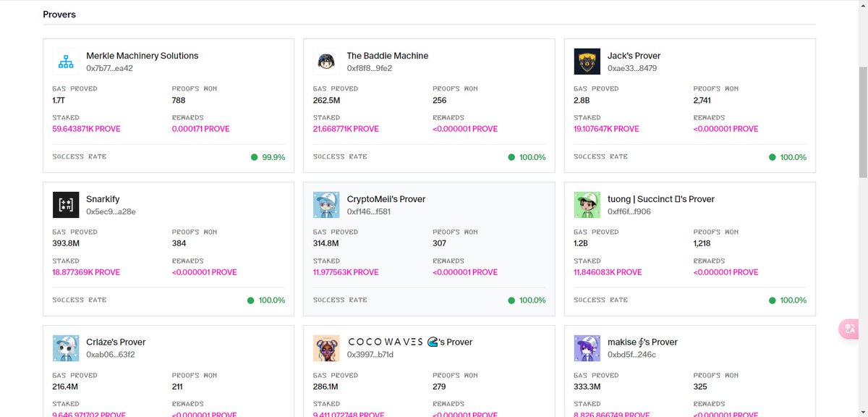Open Snarkify's black logo icon
The image size is (868, 417).
[66, 205]
